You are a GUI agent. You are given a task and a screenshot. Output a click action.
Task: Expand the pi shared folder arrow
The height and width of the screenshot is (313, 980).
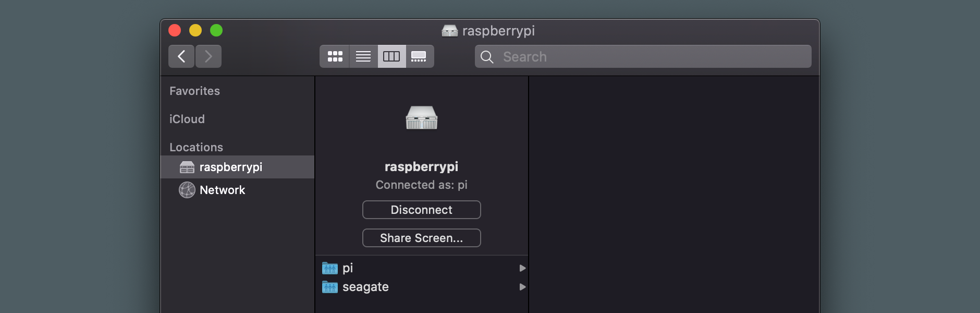522,268
